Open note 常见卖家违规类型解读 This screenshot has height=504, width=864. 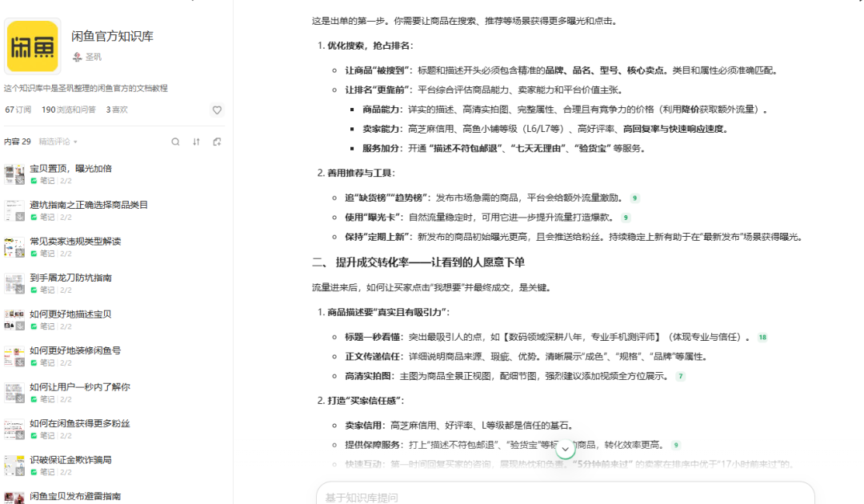pos(75,242)
